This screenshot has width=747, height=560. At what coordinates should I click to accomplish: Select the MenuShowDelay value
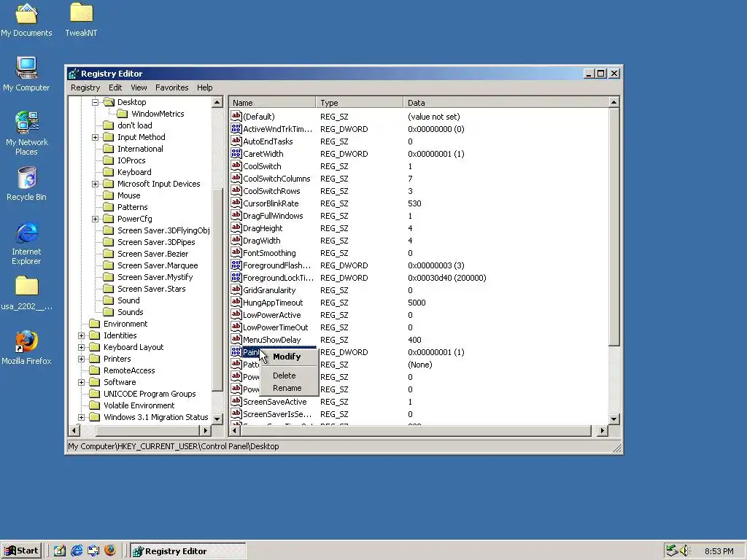[x=271, y=340]
